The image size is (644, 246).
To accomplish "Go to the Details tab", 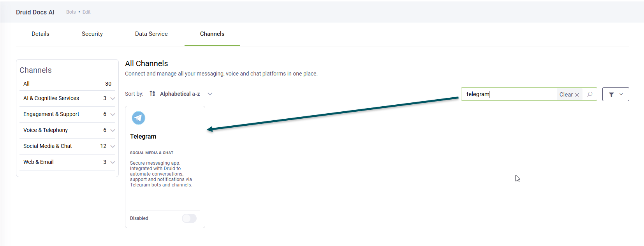I will point(40,34).
